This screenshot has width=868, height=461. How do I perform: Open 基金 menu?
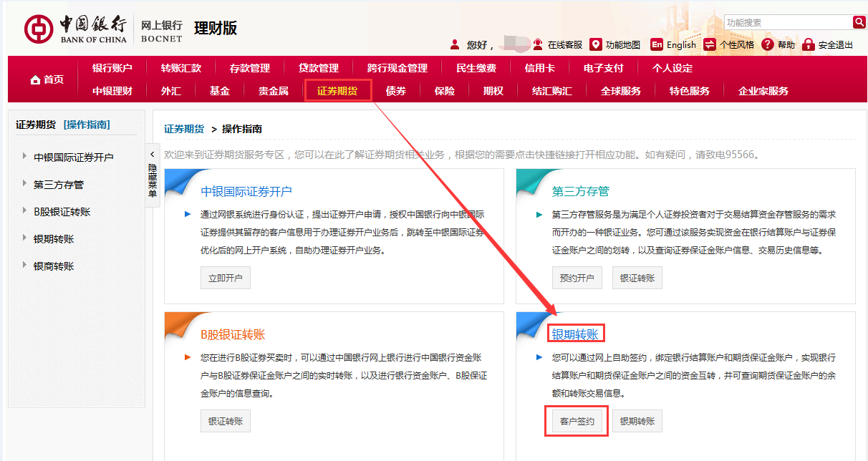click(x=220, y=91)
